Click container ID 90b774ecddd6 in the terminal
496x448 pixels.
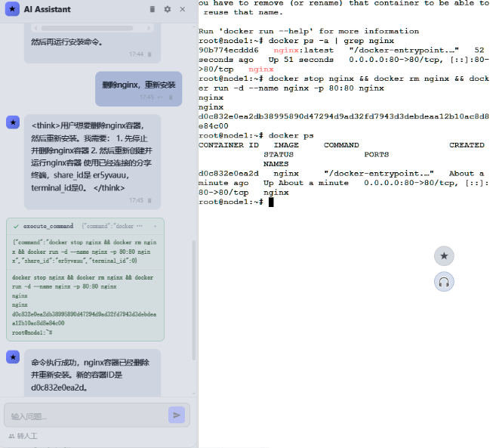(x=229, y=50)
